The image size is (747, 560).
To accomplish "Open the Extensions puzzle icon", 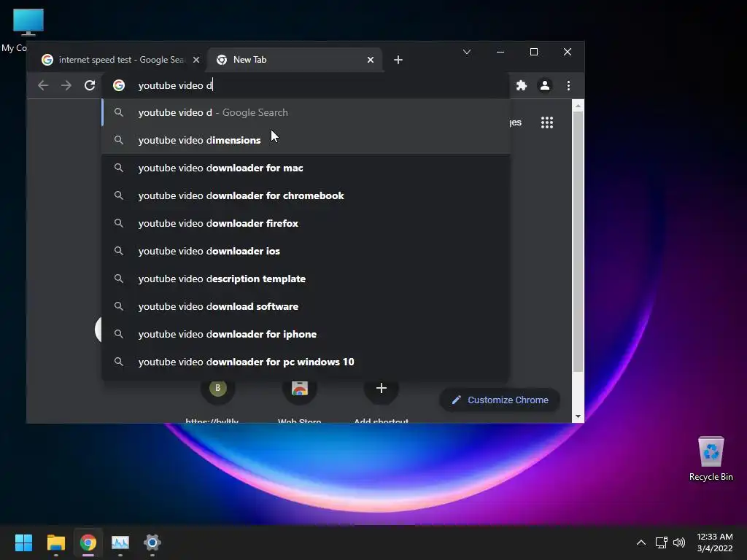I will pyautogui.click(x=522, y=85).
